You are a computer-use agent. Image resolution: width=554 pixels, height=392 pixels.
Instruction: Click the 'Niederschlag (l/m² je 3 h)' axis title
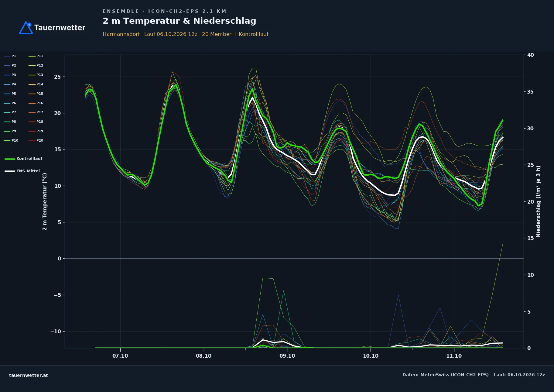pos(538,201)
